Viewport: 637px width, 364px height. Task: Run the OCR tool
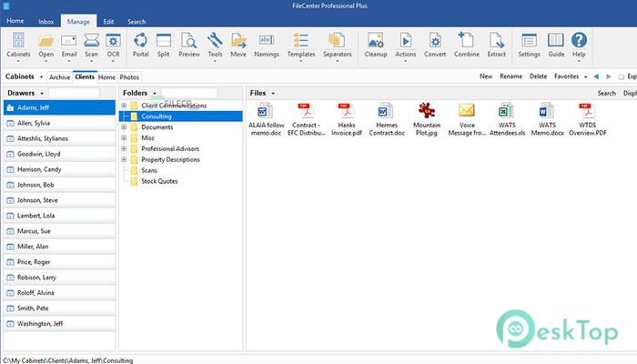113,45
